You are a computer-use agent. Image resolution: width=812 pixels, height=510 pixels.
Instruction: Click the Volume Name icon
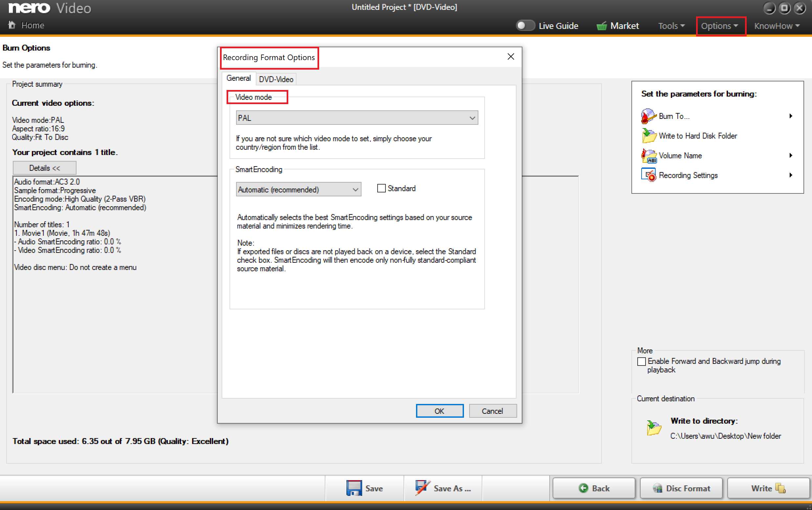[648, 156]
